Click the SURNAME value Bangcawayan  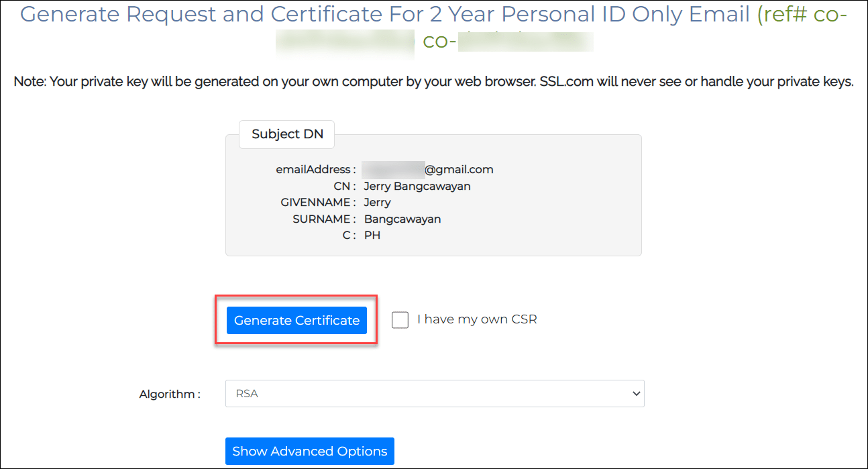[402, 219]
